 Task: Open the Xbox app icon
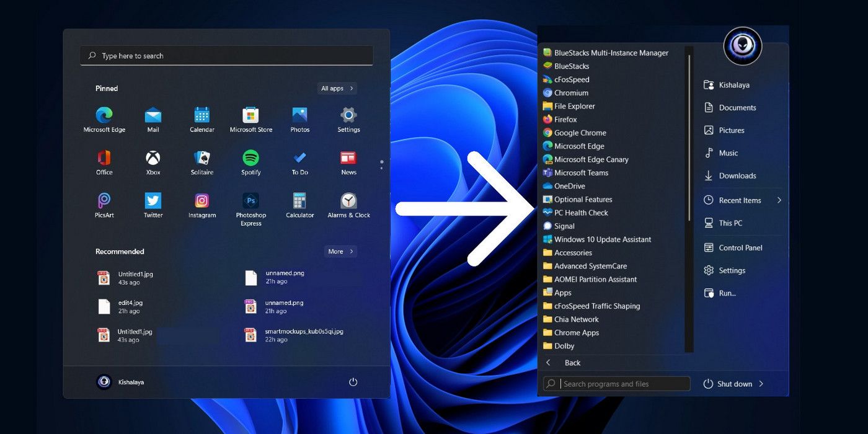coord(153,158)
